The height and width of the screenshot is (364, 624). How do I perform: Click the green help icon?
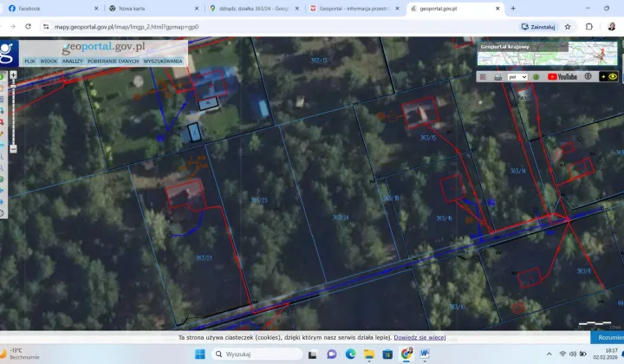537,76
